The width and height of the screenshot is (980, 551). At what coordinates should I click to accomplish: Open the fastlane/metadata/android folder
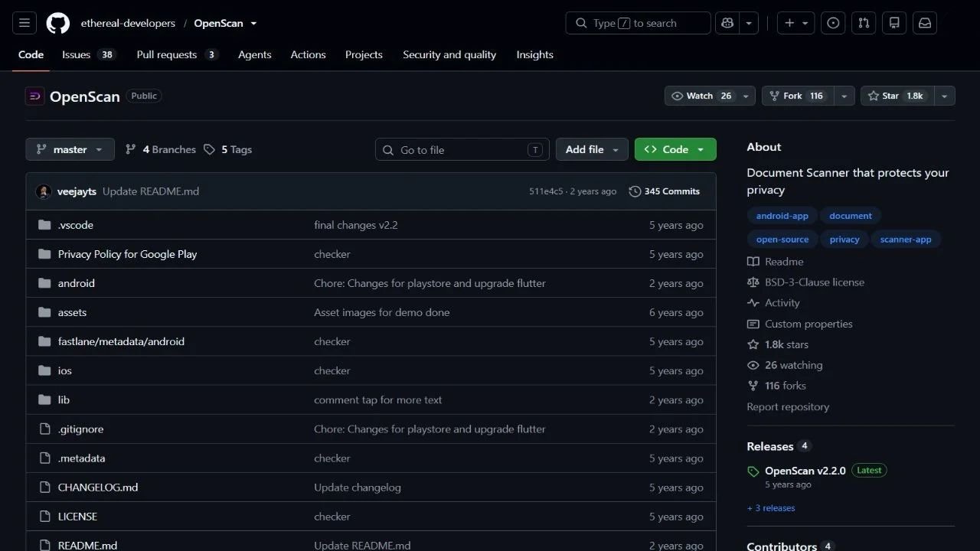point(121,341)
